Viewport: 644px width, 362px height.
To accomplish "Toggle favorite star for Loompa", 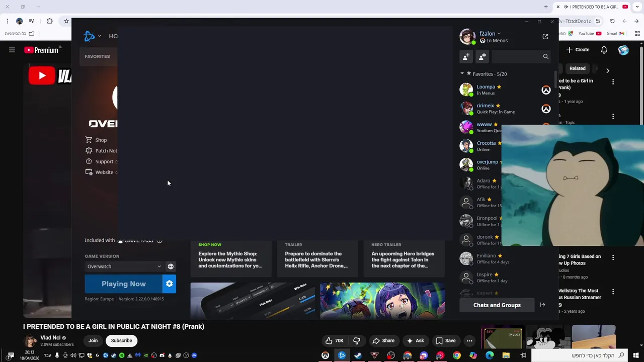I will point(499,87).
